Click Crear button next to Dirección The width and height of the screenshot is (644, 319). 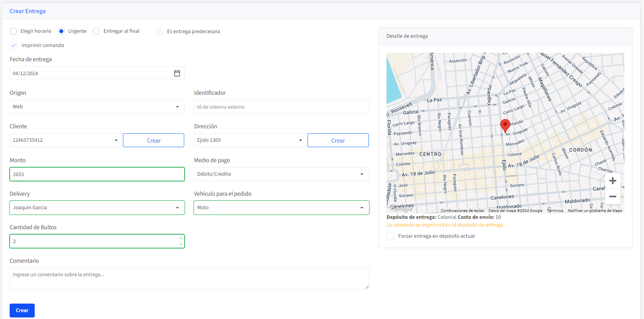(x=338, y=140)
